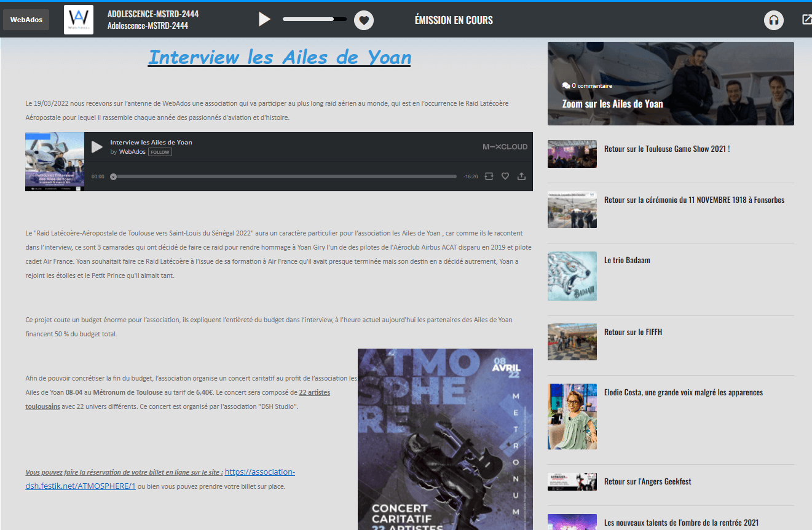Click the heart icon in top player bar
Viewport: 812px width, 530px height.
point(364,20)
